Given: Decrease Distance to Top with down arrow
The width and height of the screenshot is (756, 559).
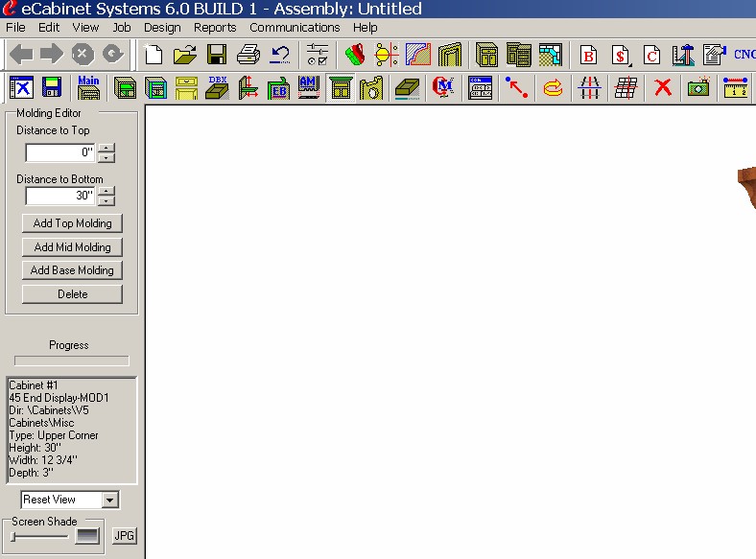Looking at the screenshot, I should point(106,157).
